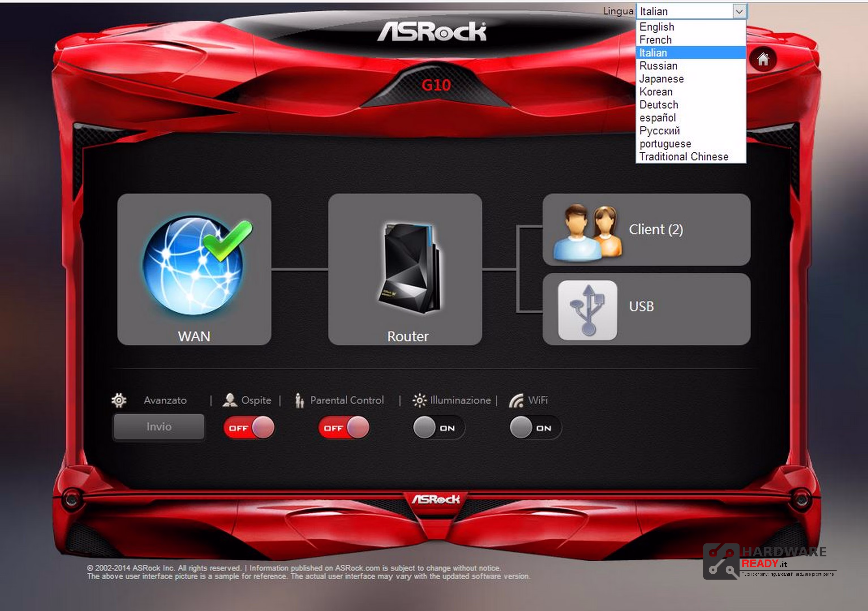Screen dimensions: 868x611
Task: Click the Parental Control family icon
Action: [299, 400]
